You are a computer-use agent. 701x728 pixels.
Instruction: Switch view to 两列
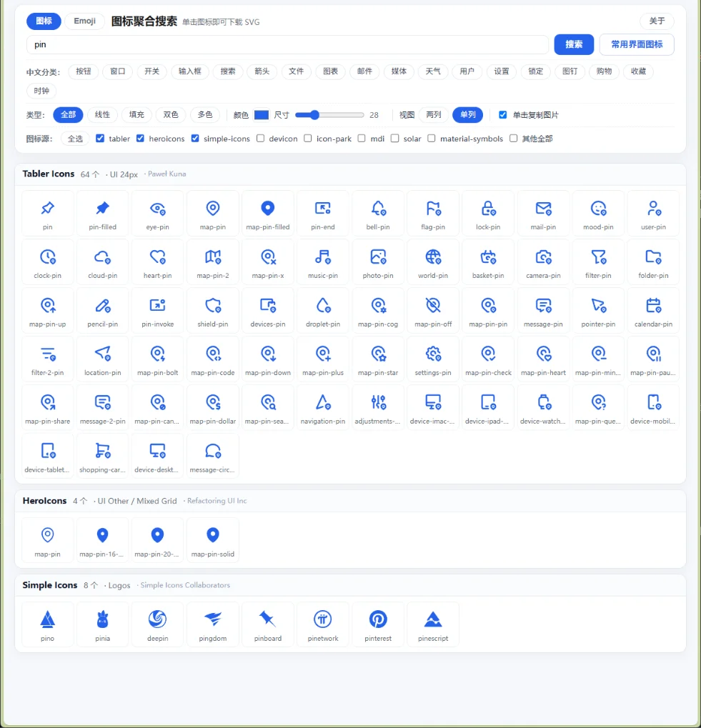434,115
